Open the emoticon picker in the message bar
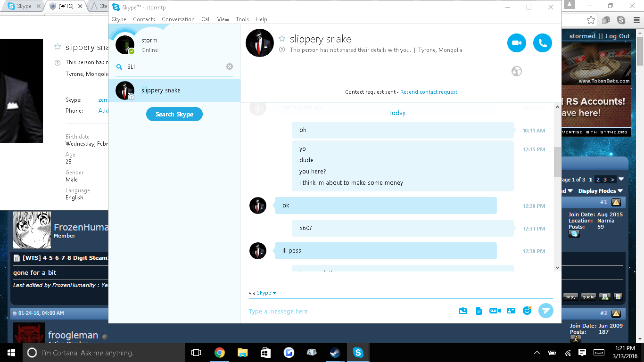Screen dimensions: 644x362 coord(527,311)
